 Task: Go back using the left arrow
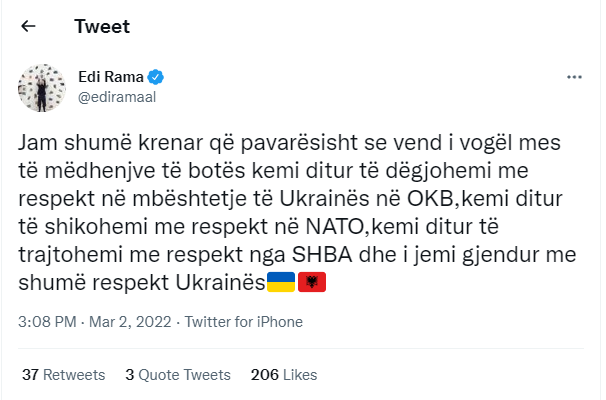pos(29,26)
